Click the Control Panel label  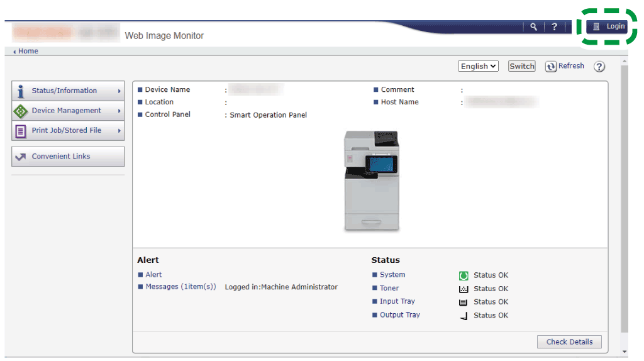click(167, 114)
